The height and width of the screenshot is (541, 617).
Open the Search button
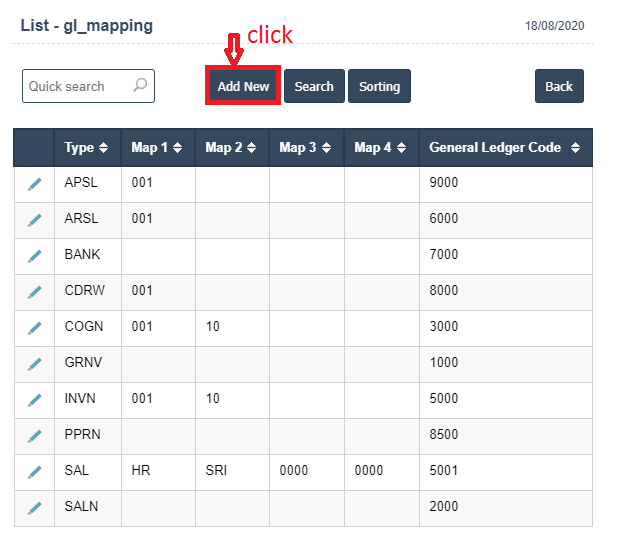[314, 86]
